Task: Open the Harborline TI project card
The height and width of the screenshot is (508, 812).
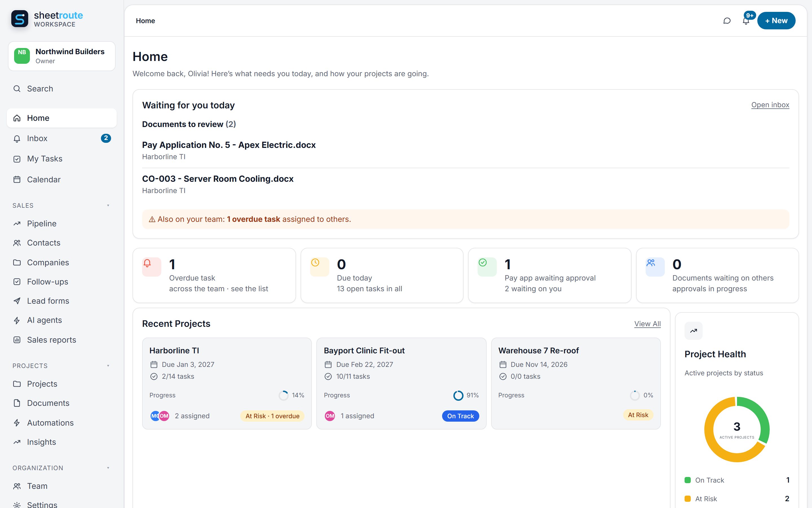Action: point(227,384)
